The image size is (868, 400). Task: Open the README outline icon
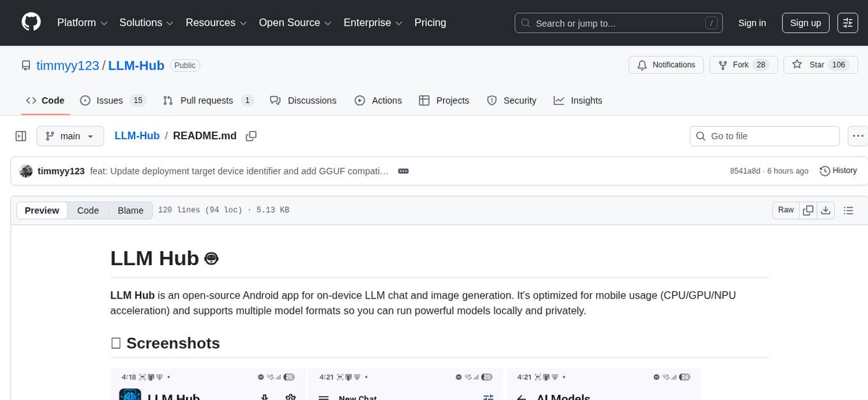(848, 210)
